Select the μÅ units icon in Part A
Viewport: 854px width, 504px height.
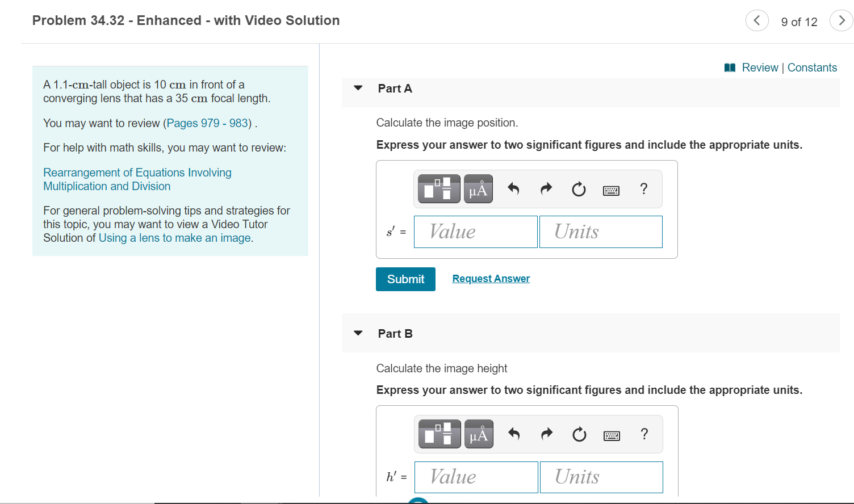pos(478,188)
